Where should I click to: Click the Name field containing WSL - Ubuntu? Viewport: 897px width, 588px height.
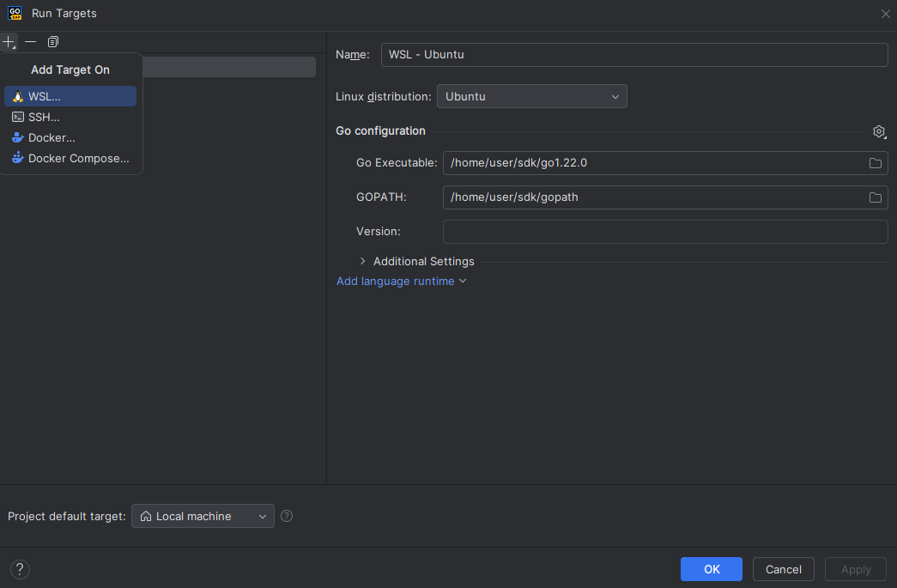(635, 54)
